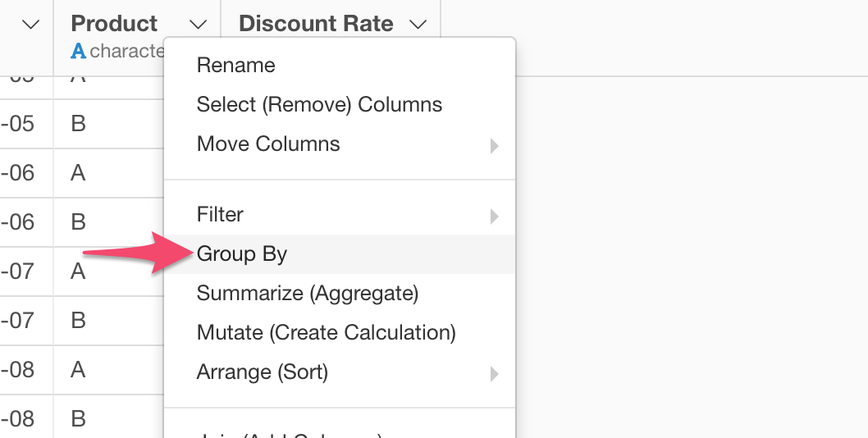The height and width of the screenshot is (438, 868).
Task: Click the Filter menu item text
Action: click(x=220, y=214)
